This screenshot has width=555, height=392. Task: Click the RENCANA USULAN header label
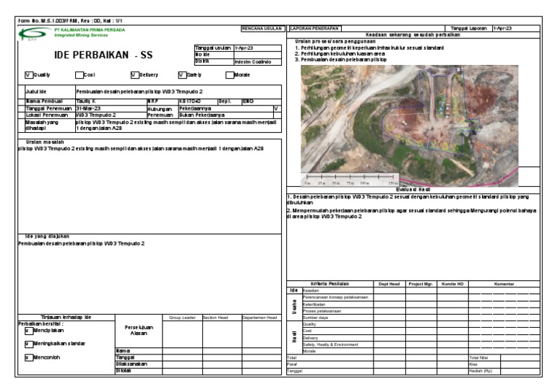point(261,27)
